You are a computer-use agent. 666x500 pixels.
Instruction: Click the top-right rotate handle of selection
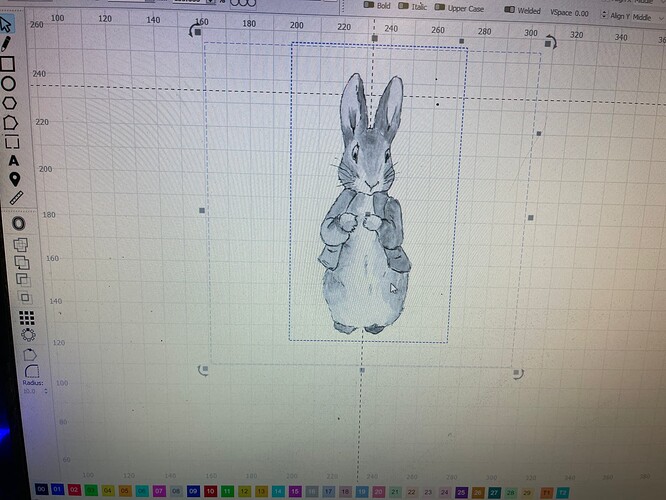[x=550, y=43]
